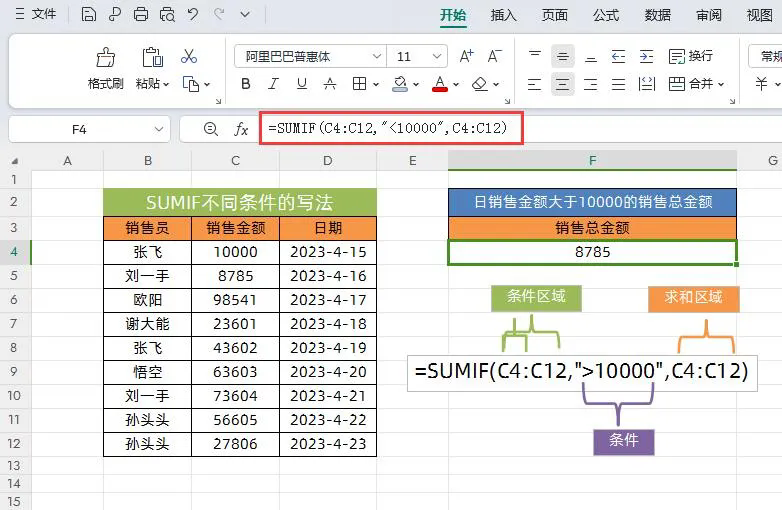
Task: Open the font name dropdown
Action: 377,57
